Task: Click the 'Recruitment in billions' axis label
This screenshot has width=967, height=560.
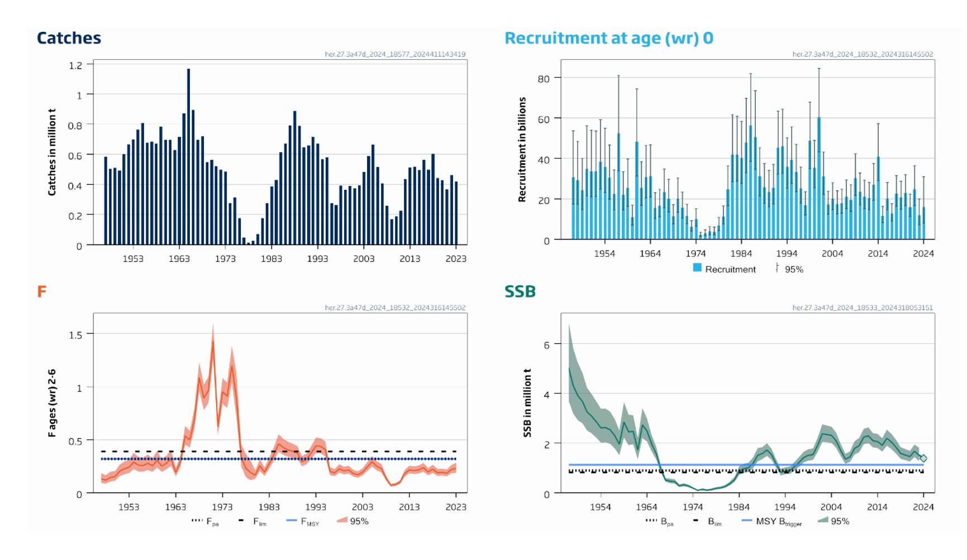Action: (522, 150)
